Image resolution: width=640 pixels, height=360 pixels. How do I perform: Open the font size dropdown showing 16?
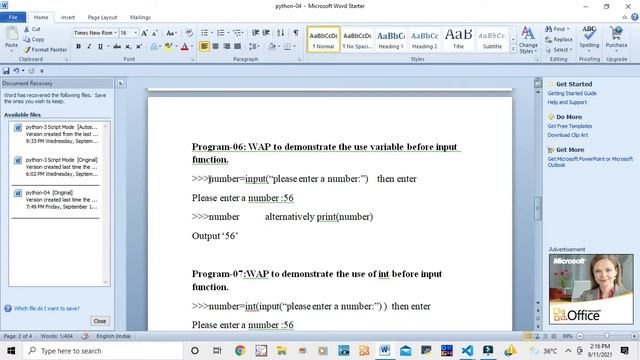(136, 33)
